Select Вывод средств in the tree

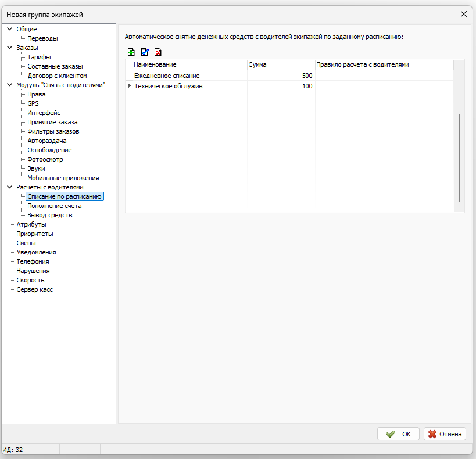pos(50,215)
